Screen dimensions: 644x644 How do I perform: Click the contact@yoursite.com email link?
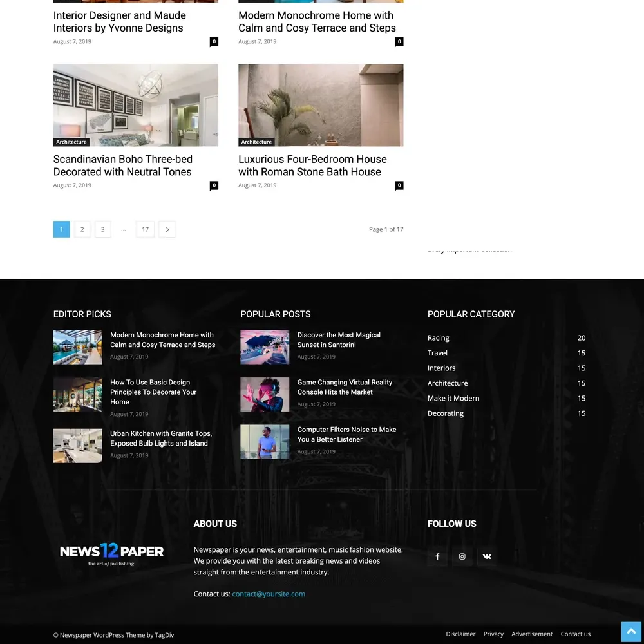point(269,594)
